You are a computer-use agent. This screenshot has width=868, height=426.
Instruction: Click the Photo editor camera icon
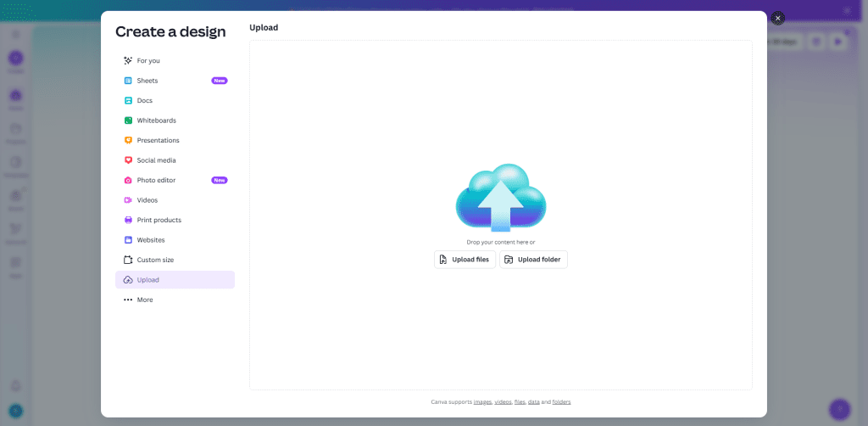coord(128,180)
